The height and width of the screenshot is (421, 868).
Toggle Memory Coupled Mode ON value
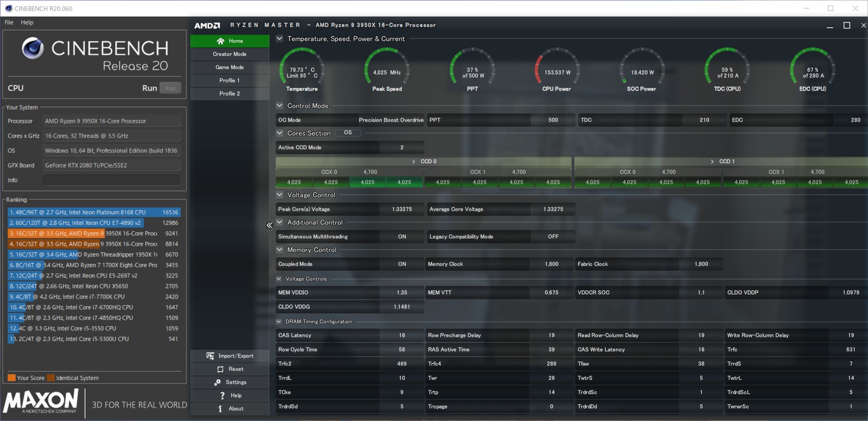[x=401, y=264]
